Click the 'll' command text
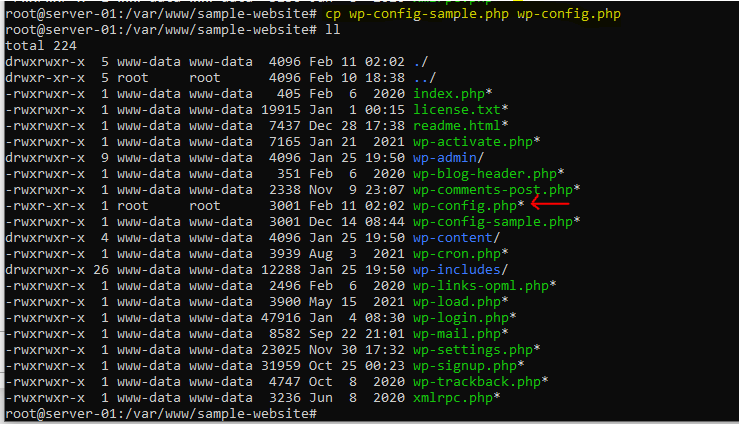The height and width of the screenshot is (424, 739). point(332,30)
